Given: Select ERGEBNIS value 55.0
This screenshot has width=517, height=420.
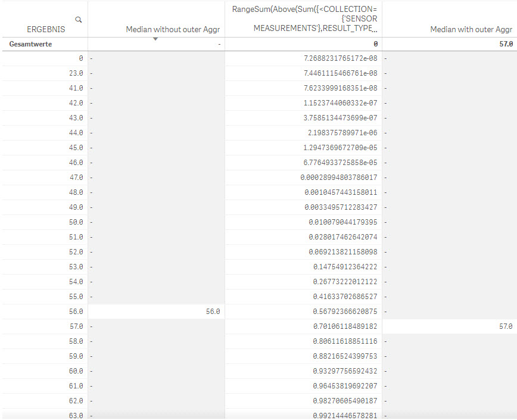Looking at the screenshot, I should coord(76,297).
